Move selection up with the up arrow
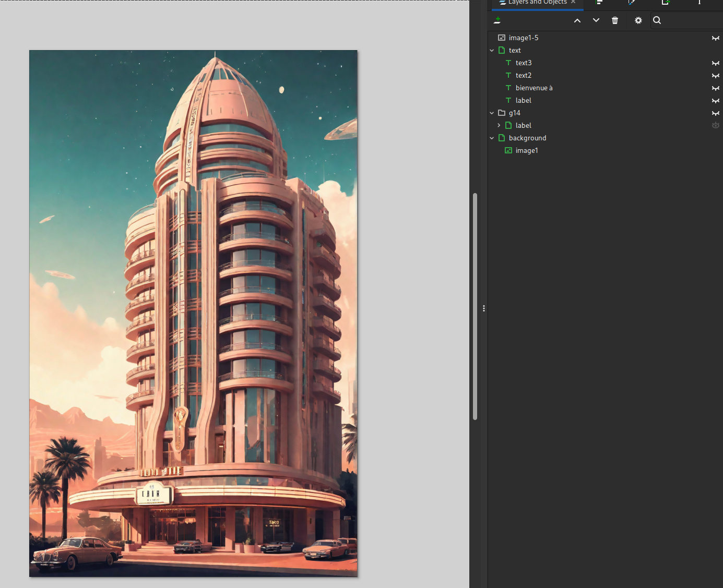The image size is (723, 588). click(577, 20)
